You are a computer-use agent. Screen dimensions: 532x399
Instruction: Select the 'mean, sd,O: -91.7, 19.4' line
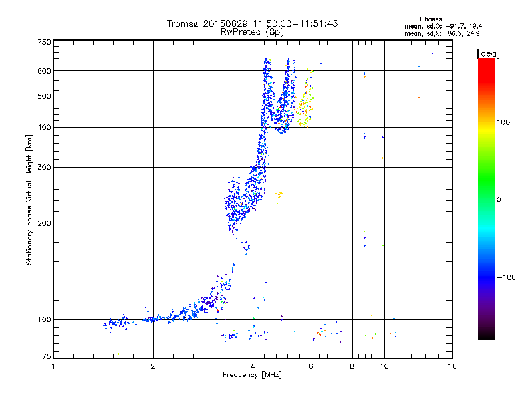tap(443, 26)
